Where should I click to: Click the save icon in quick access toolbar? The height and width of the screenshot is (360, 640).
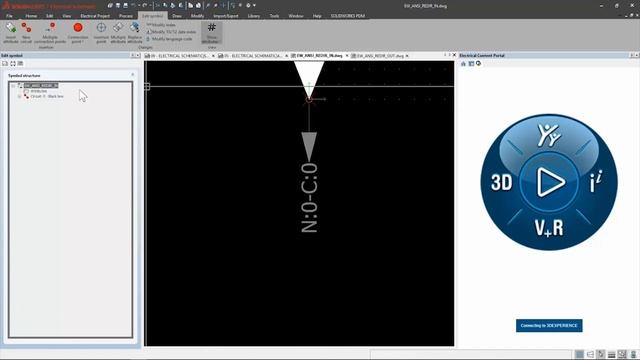pos(118,6)
